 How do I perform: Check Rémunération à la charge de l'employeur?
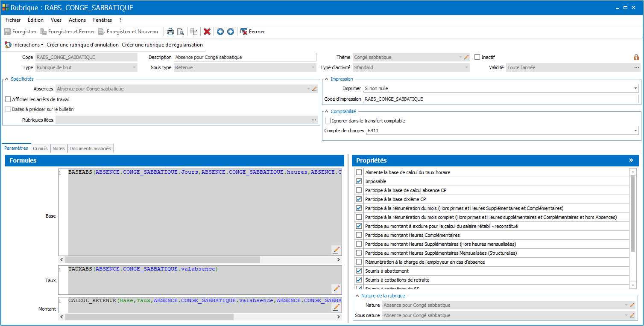point(359,262)
